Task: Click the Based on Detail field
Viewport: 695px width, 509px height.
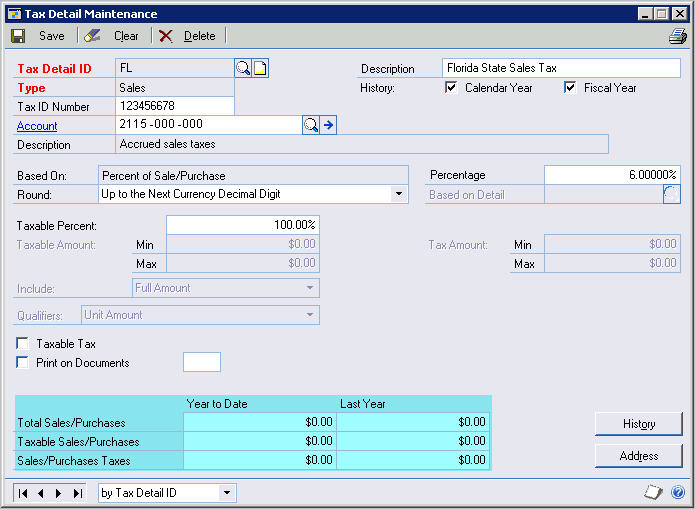Action: (x=604, y=194)
